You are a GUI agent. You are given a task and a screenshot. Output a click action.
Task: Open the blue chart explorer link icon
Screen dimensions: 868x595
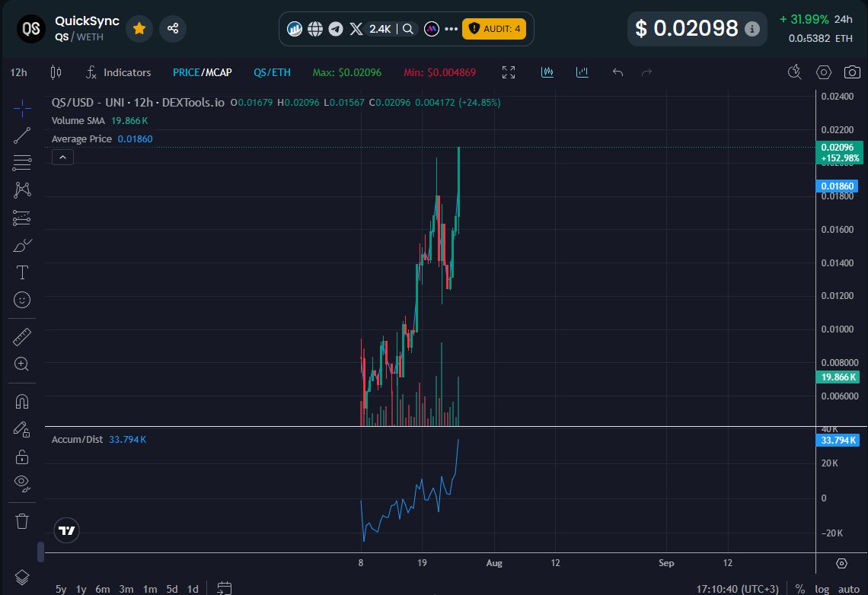pyautogui.click(x=295, y=29)
